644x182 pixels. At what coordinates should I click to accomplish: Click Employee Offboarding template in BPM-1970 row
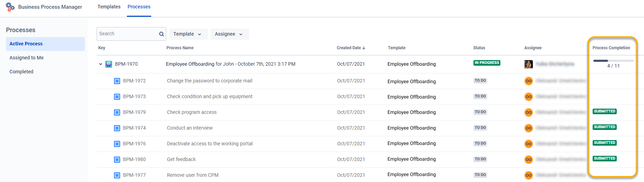412,64
